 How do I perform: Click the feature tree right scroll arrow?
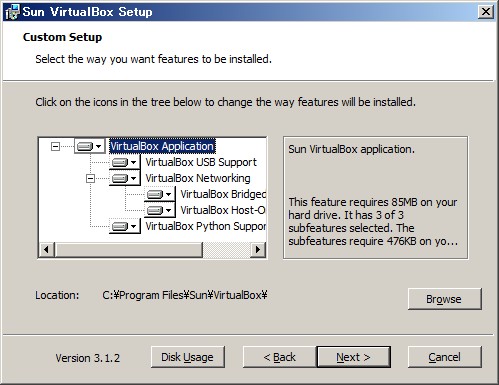pos(258,249)
